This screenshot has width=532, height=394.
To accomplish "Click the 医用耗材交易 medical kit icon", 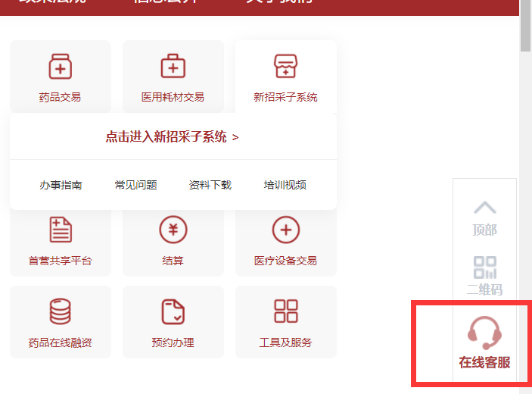I will (x=173, y=67).
